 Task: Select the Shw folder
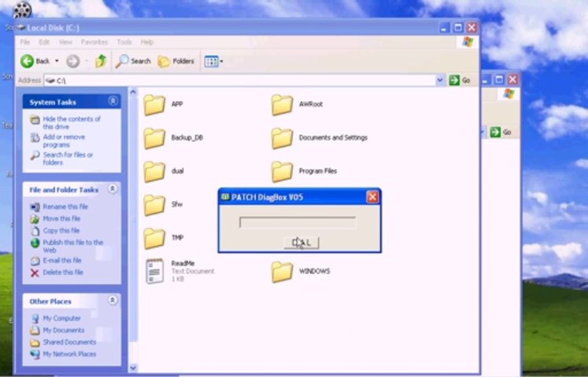point(154,205)
